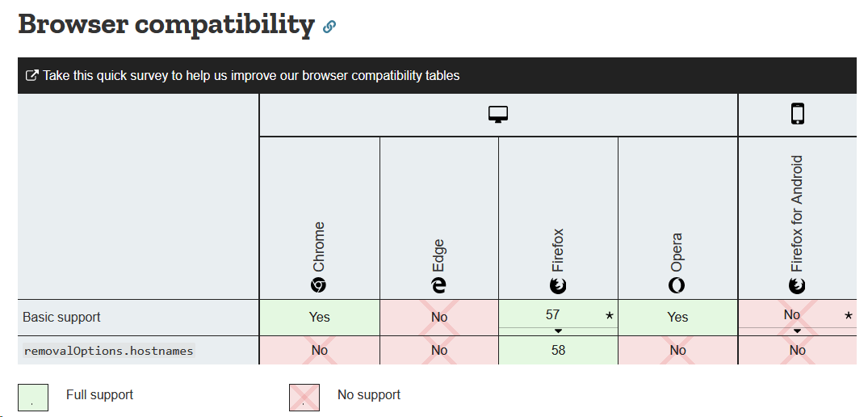Image resolution: width=868 pixels, height=417 pixels.
Task: Click the Firefox 58 hostnames support cell
Action: [x=558, y=350]
